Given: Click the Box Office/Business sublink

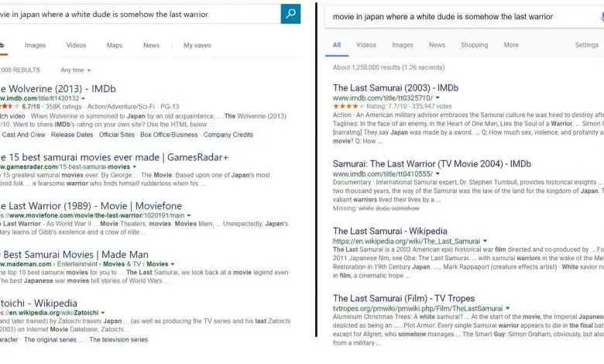Looking at the screenshot, I should point(169,135).
